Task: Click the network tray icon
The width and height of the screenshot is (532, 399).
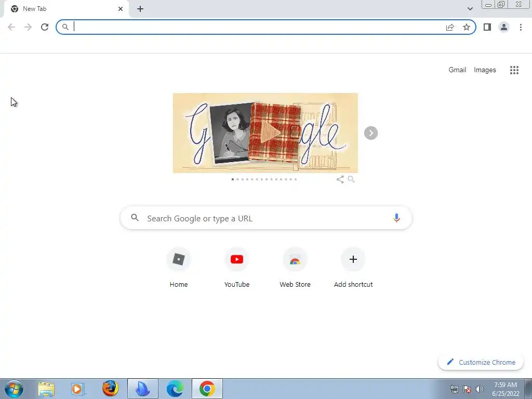Action: [454, 389]
